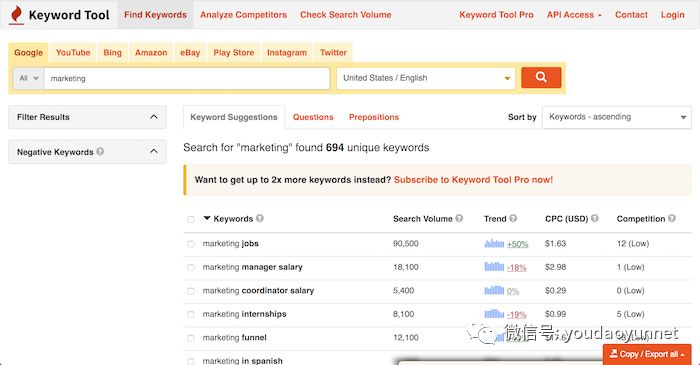700x365 pixels.
Task: Click help icon beside Competition header
Action: coord(671,218)
